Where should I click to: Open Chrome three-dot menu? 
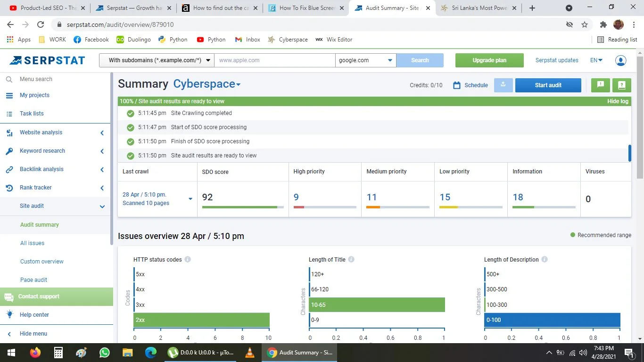coord(634,25)
